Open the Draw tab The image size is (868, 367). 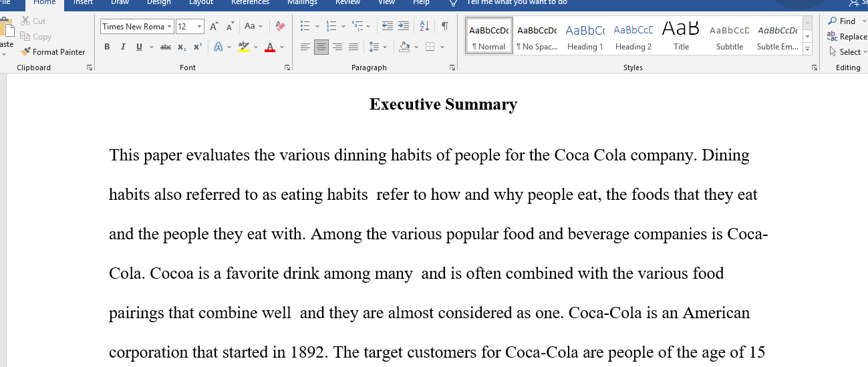pyautogui.click(x=120, y=3)
